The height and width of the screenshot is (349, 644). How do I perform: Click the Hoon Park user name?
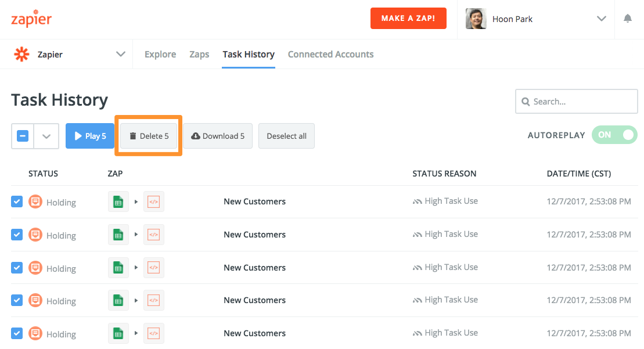click(512, 19)
